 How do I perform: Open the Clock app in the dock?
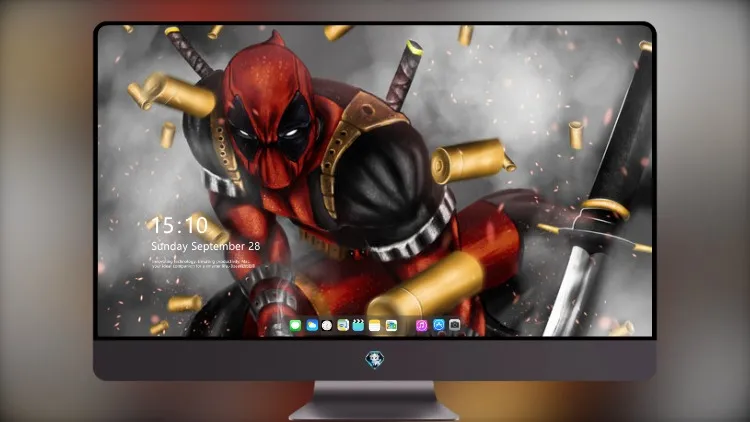327,326
